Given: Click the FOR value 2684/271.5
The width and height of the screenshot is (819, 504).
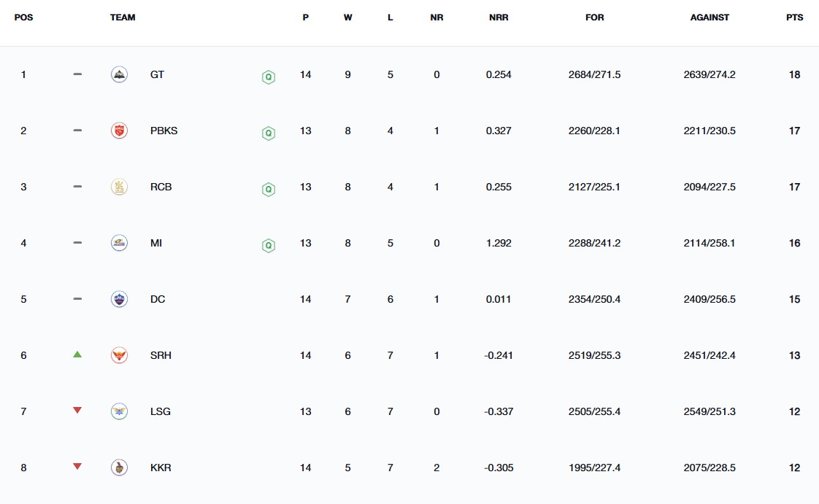Looking at the screenshot, I should pos(594,74).
